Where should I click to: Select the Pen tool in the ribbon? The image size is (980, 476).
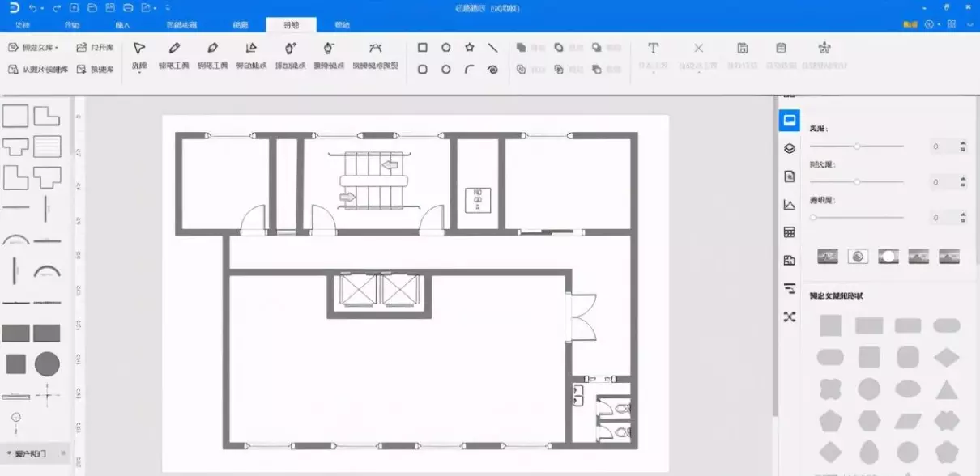(212, 54)
